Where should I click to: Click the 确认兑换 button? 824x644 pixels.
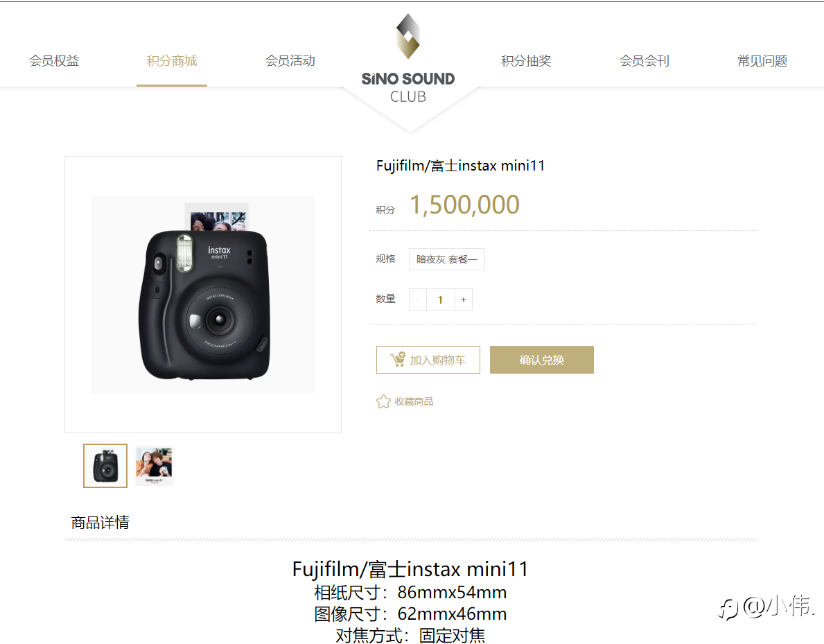542,360
